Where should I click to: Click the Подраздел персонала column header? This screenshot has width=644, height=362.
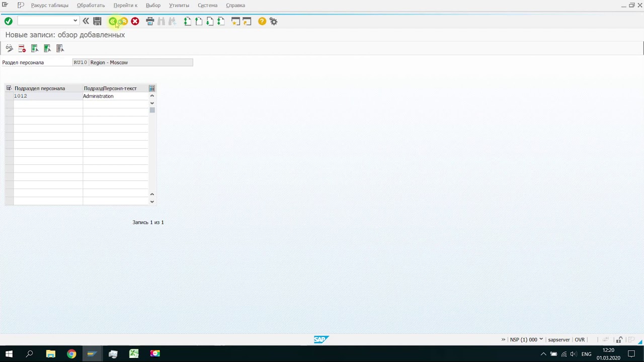48,88
